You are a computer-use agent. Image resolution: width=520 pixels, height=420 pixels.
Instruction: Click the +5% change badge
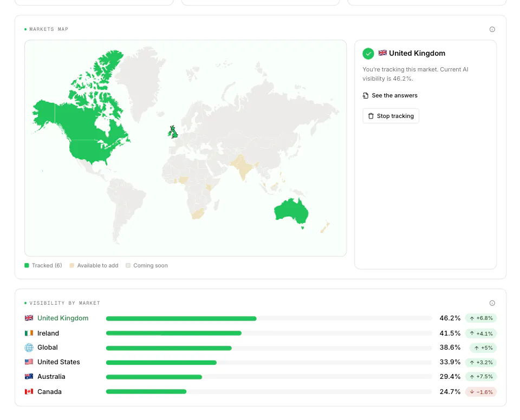click(483, 347)
